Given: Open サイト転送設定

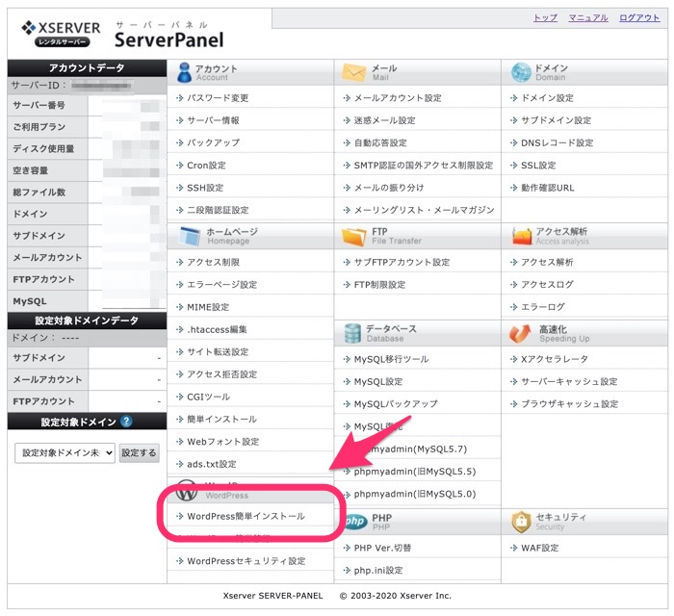Looking at the screenshot, I should tap(218, 352).
